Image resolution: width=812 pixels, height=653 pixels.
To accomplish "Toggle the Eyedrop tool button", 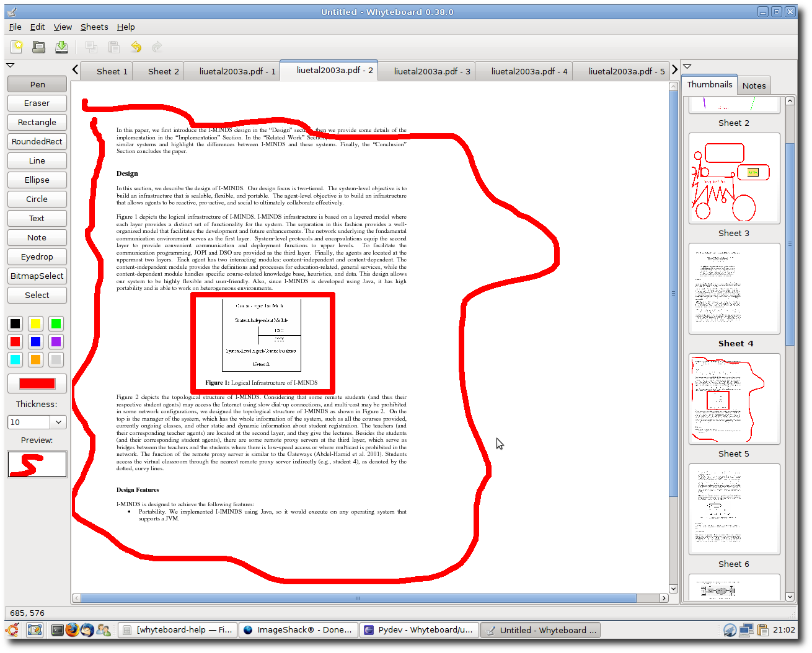I will point(37,257).
